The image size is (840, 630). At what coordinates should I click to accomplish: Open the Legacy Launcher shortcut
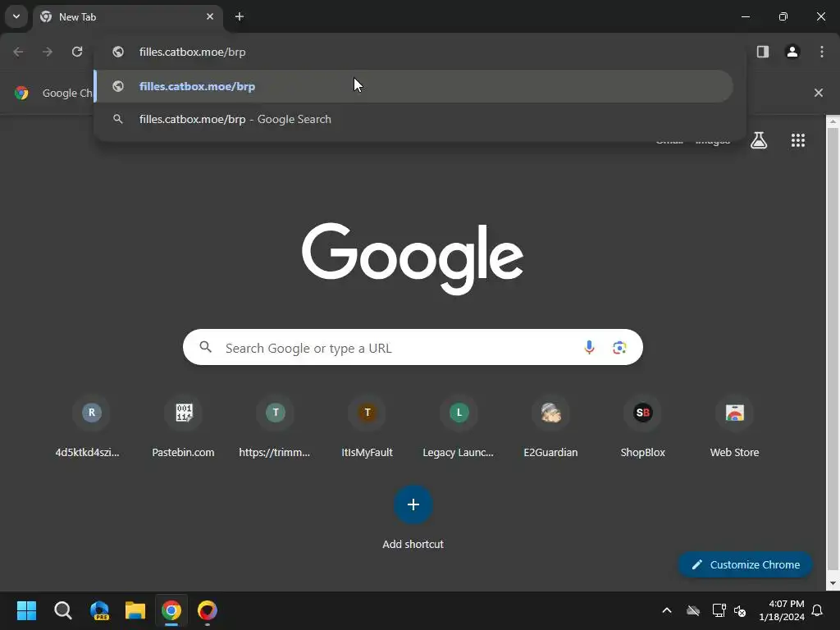459,427
